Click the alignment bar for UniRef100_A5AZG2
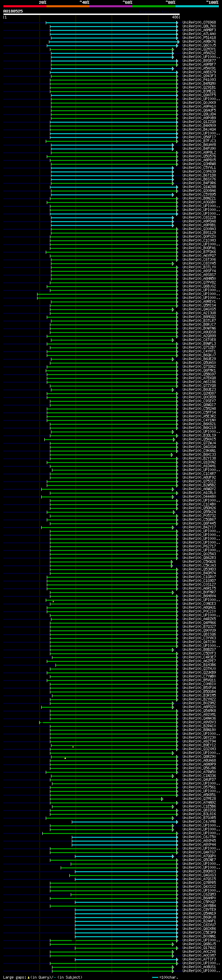 coord(112,53)
